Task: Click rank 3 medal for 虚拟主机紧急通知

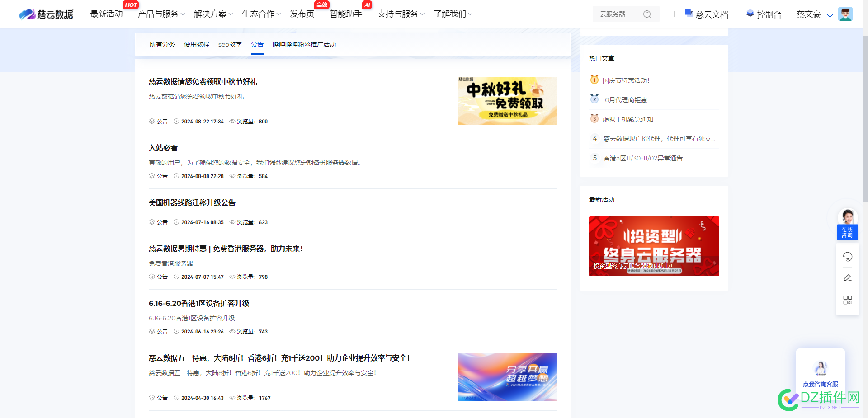Action: pyautogui.click(x=594, y=119)
